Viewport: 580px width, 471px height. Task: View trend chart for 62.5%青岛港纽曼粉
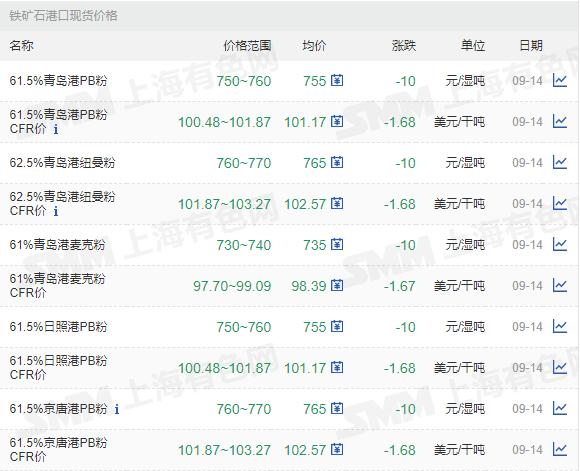coord(560,162)
